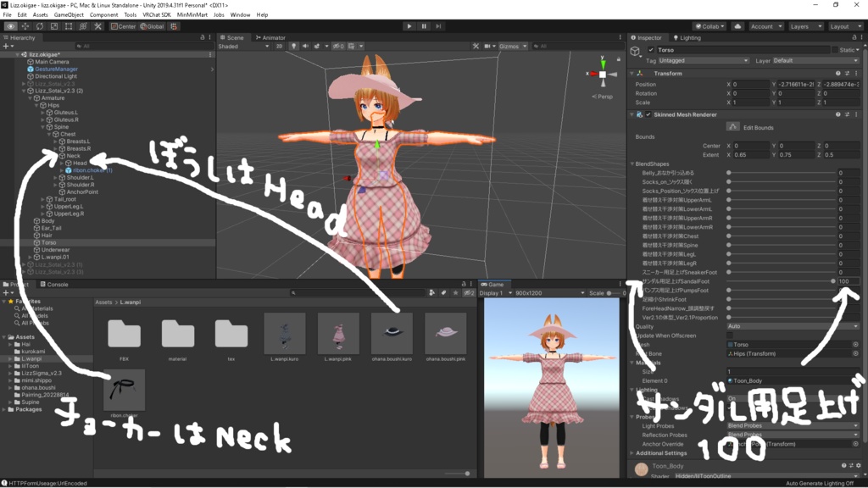This screenshot has width=868, height=488.
Task: Select the Rect Transform tool
Action: (68, 26)
